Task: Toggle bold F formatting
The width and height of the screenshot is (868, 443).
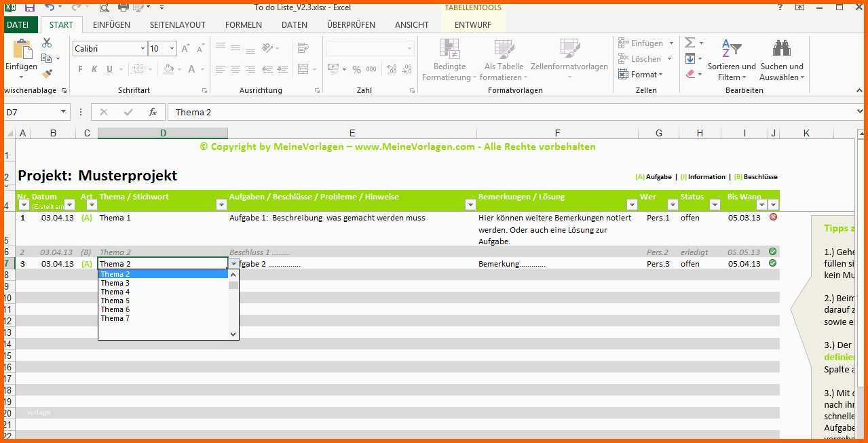Action: point(80,69)
